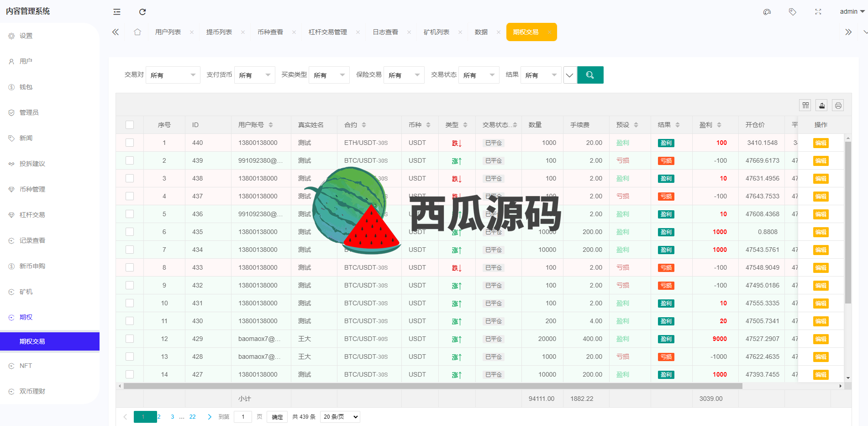Click 确定 to jump to page
Screen dimensions: 868x426
coord(277,417)
